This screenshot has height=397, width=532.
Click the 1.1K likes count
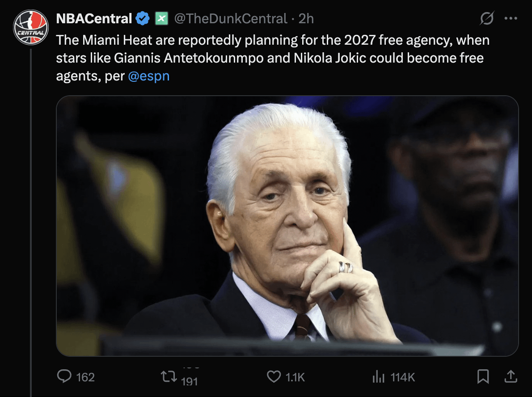tap(295, 377)
